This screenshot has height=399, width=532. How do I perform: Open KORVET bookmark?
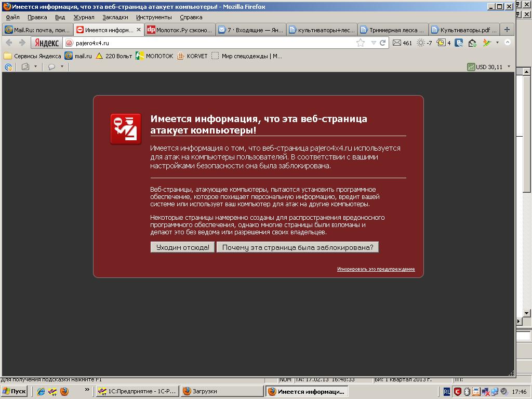[192, 56]
